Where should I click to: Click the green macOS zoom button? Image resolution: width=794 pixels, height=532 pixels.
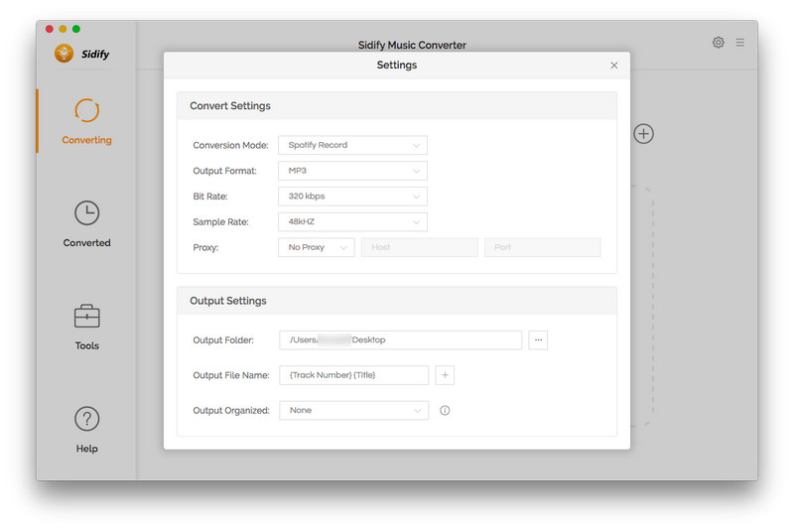point(76,29)
